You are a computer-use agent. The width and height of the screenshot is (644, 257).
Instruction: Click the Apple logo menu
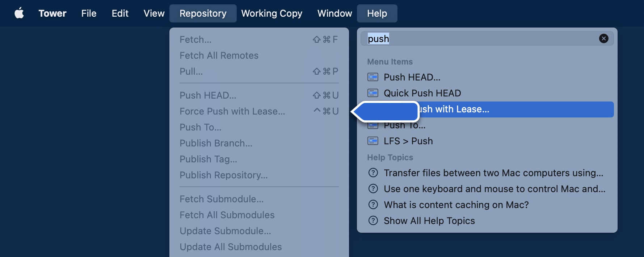[19, 13]
